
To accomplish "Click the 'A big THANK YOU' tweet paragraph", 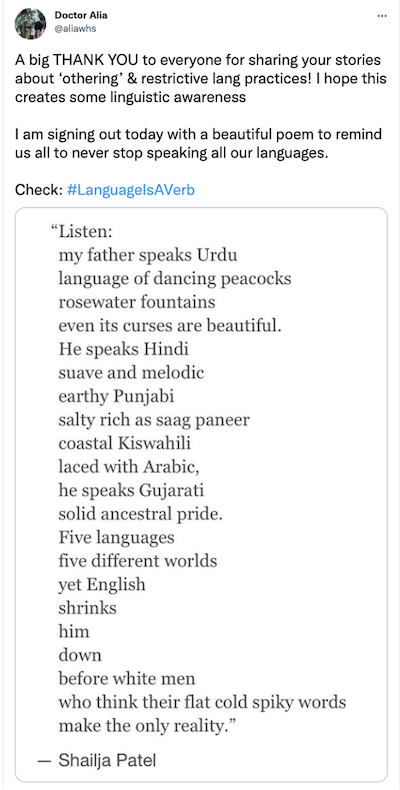I will [201, 79].
